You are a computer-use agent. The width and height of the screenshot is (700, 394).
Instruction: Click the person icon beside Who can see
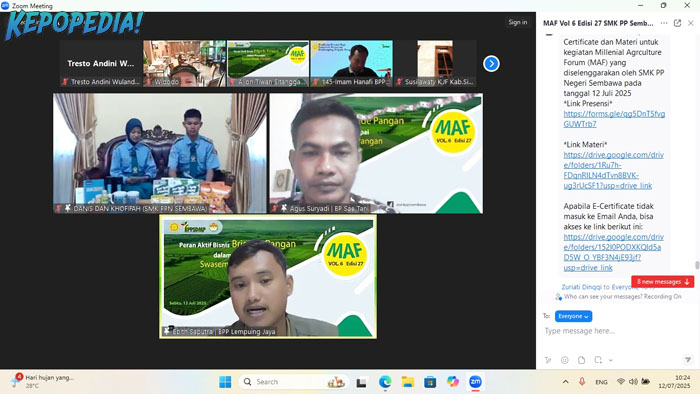[558, 297]
